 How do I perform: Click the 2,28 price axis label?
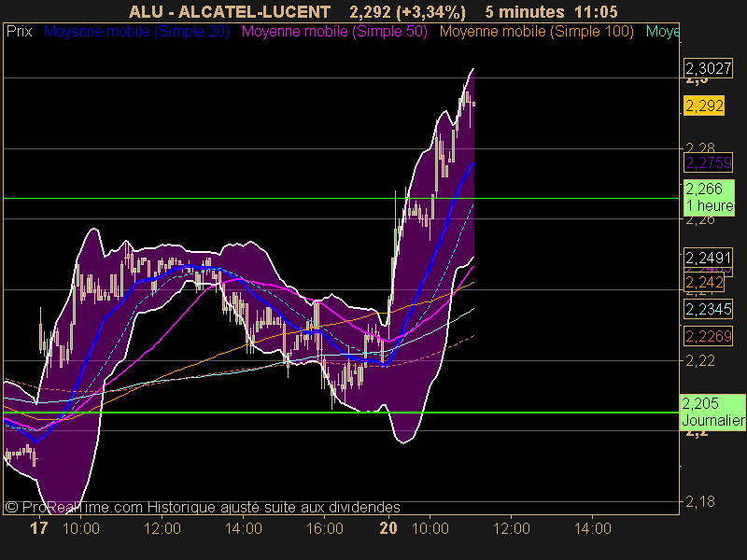(700, 147)
